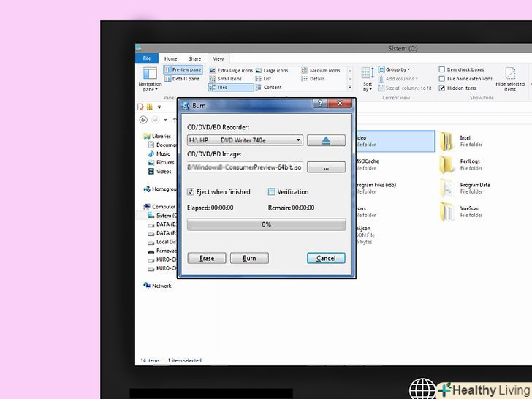
Task: Browse for image with the ... button
Action: 326,167
